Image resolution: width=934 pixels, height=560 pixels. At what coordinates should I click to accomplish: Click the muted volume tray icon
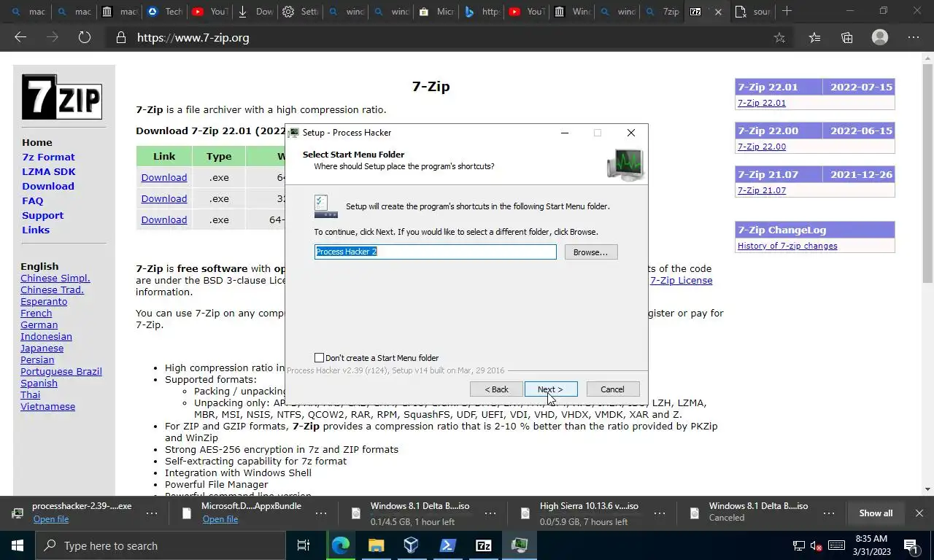coord(817,545)
